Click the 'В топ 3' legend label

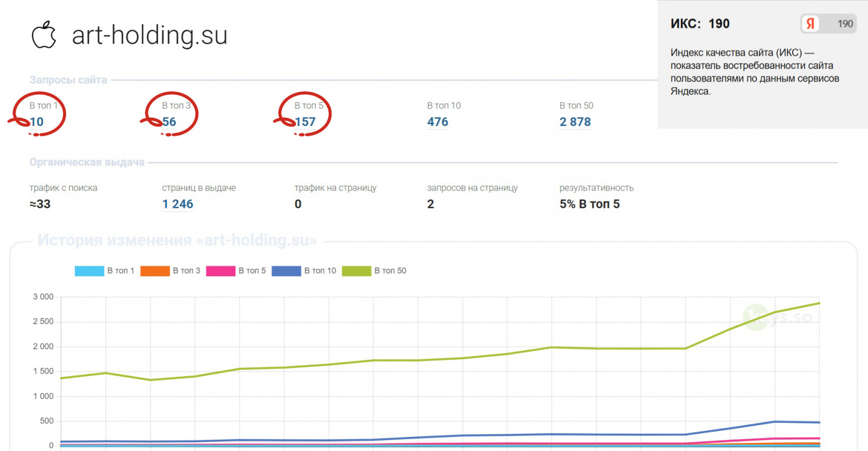point(187,271)
